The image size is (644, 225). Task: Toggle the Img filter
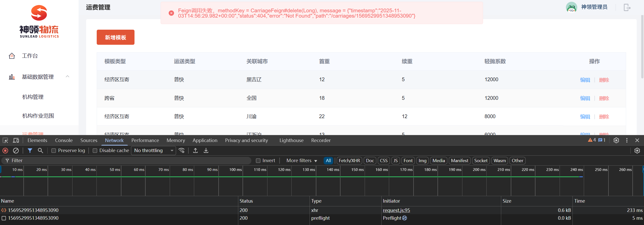(423, 161)
